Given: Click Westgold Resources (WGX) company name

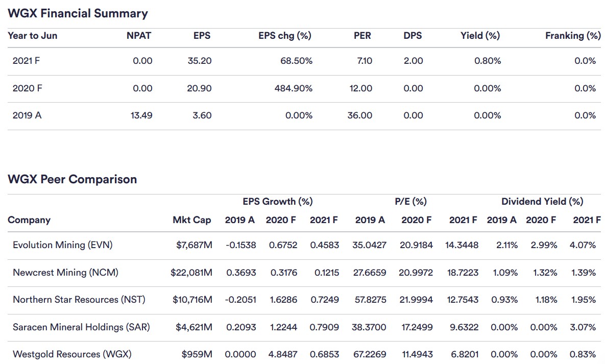Looking at the screenshot, I should (x=72, y=354).
